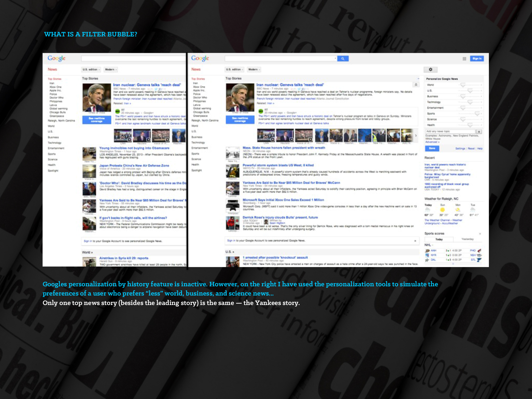
Task: Open search box dropdown arrow in right screenshot
Action: tap(335, 58)
